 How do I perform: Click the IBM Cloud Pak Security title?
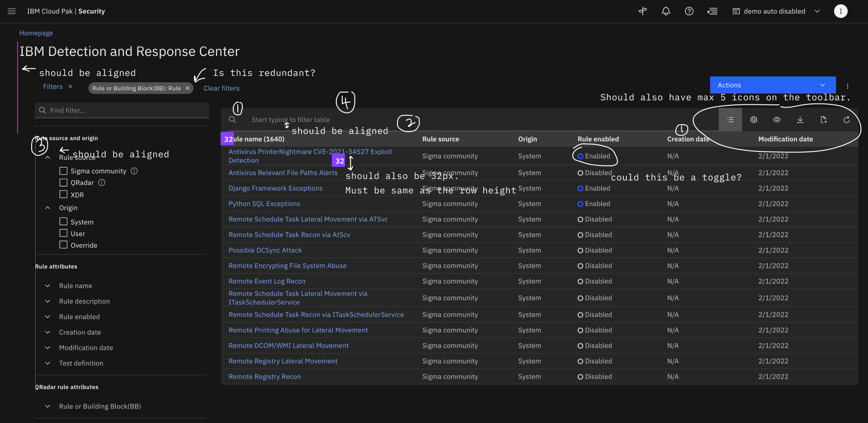[x=66, y=11]
